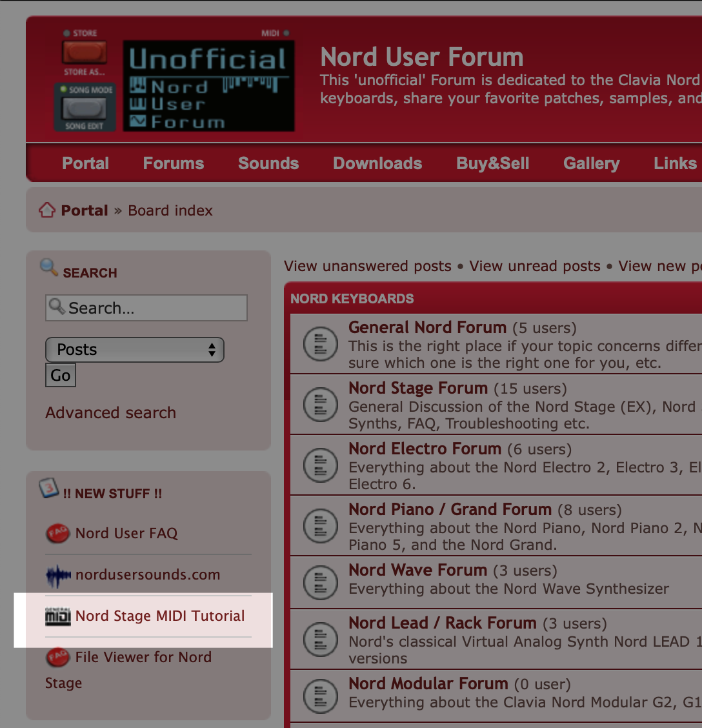Screen dimensions: 702x728
Task: Open the Advanced search link
Action: click(110, 413)
